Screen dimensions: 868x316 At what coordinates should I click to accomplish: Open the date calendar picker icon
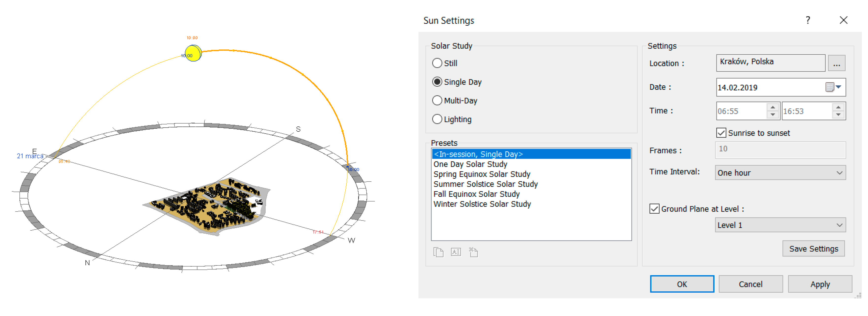(830, 87)
